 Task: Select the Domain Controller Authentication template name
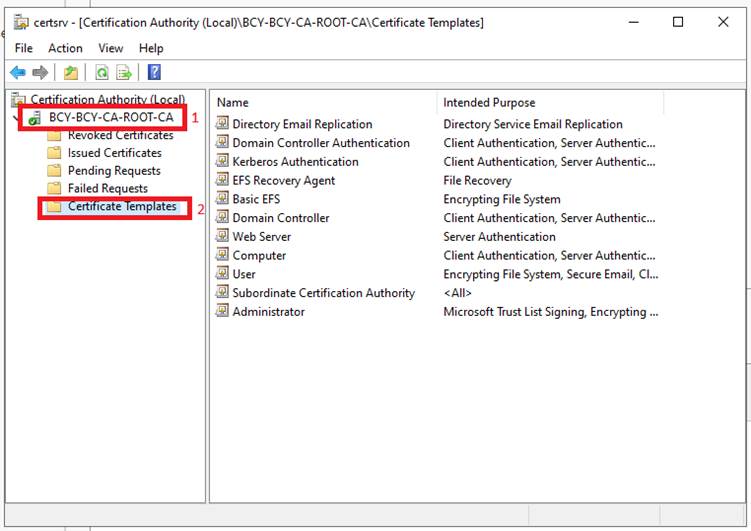(321, 143)
